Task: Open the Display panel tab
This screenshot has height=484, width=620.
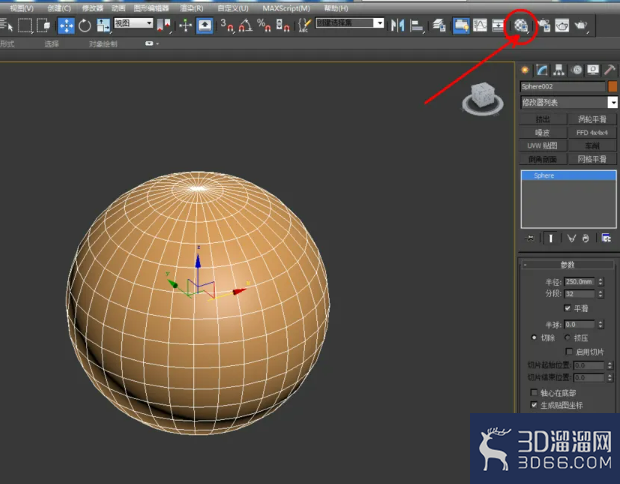Action: (x=593, y=70)
